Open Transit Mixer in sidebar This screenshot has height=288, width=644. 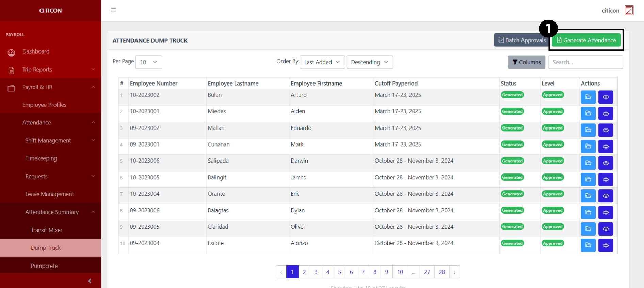tap(47, 230)
